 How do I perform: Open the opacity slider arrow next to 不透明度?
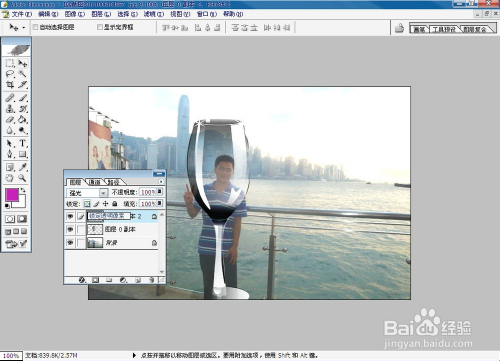coord(160,192)
